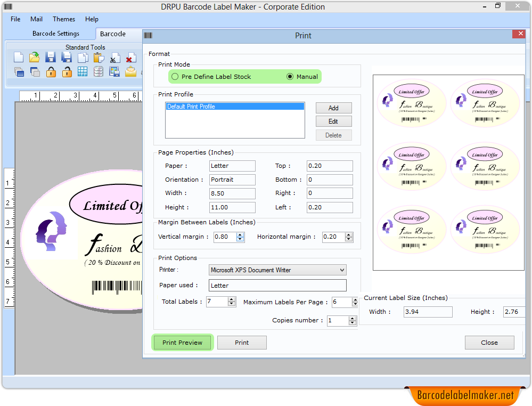Switch to the Barcode Settings tab

[x=55, y=34]
